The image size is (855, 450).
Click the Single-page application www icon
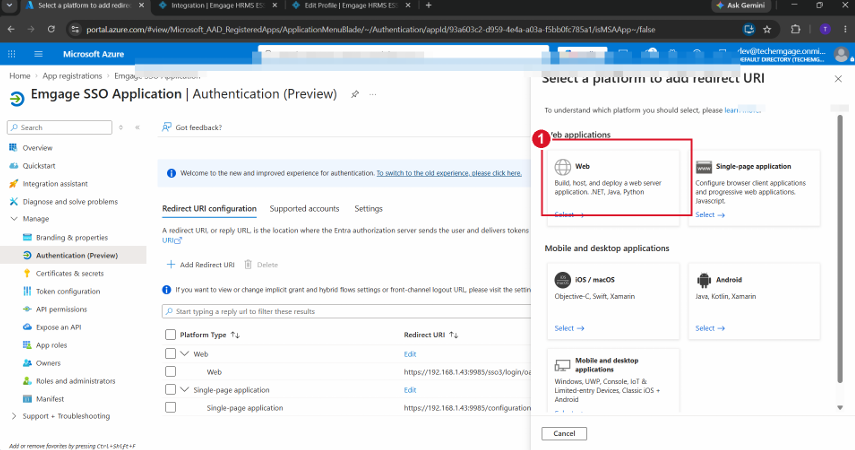point(704,167)
